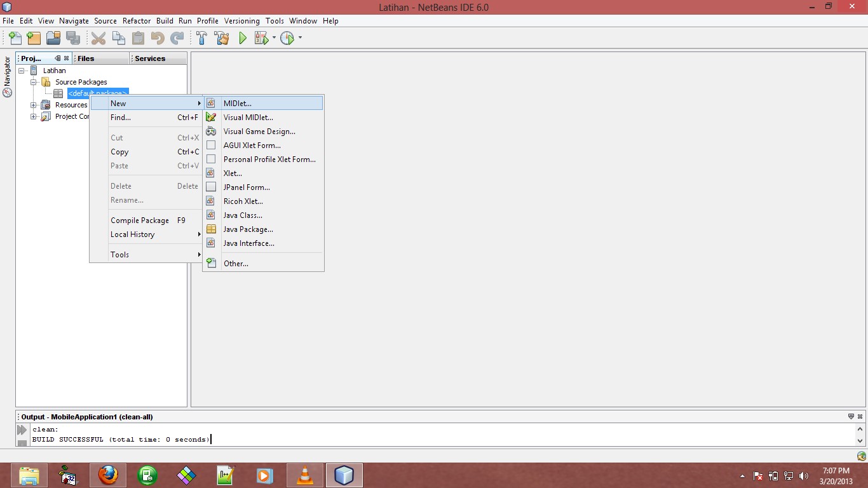Choose Visual MIDlet... from the New submenu
The width and height of the screenshot is (868, 488).
(x=263, y=118)
